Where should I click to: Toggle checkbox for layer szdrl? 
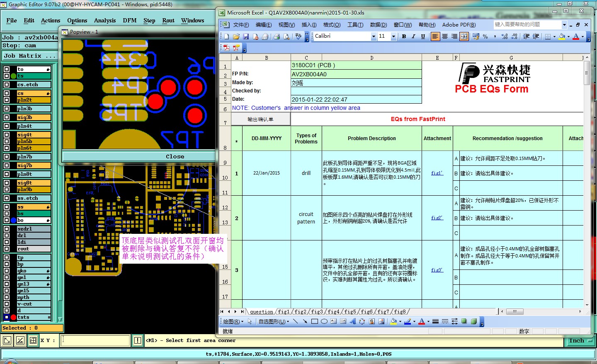pyautogui.click(x=7, y=229)
